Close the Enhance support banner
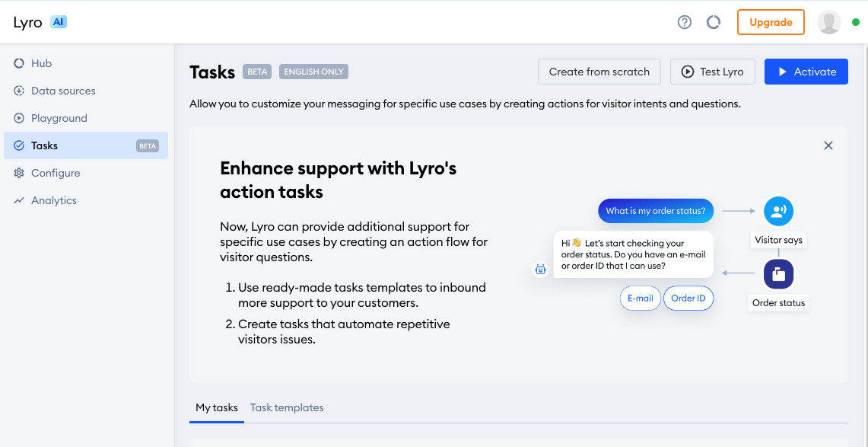Viewport: 868px width, 447px height. (828, 145)
